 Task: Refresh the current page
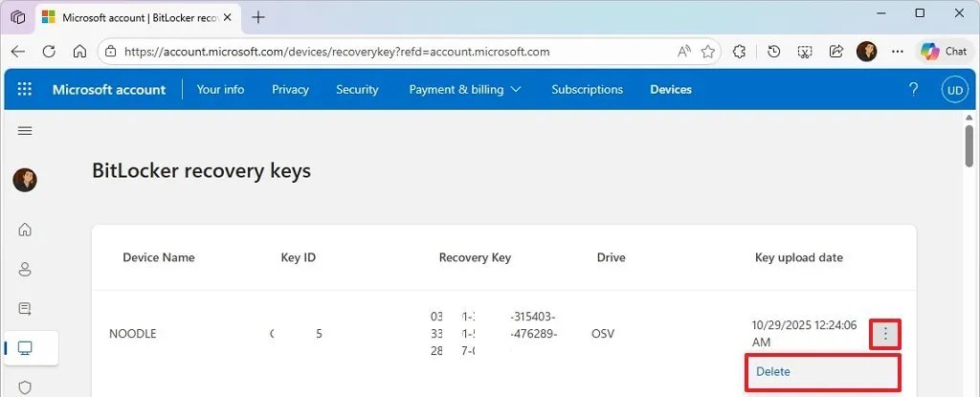[49, 52]
